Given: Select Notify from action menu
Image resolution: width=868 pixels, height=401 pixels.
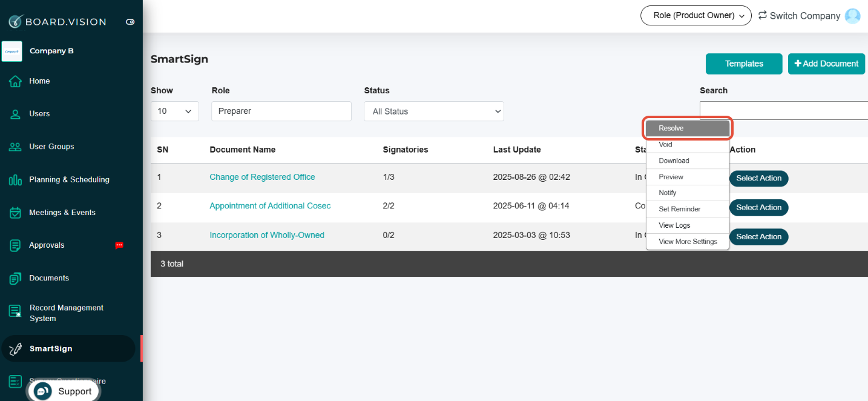Looking at the screenshot, I should point(688,193).
